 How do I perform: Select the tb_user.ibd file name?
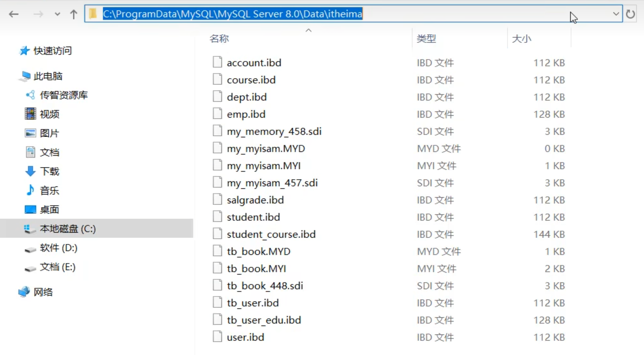[253, 303]
